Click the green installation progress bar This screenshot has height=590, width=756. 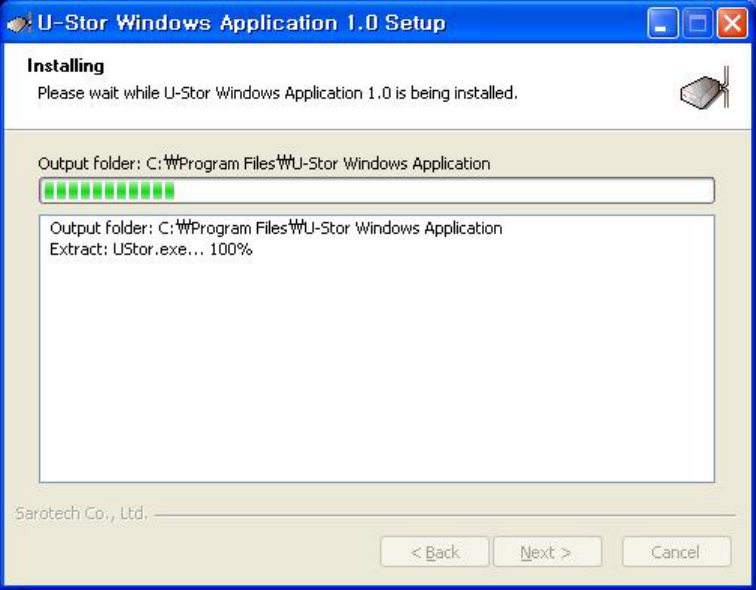[x=377, y=190]
